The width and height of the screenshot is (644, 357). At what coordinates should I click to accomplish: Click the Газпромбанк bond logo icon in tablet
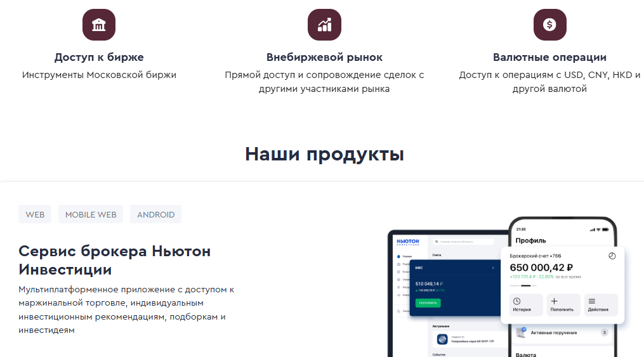coord(442,339)
